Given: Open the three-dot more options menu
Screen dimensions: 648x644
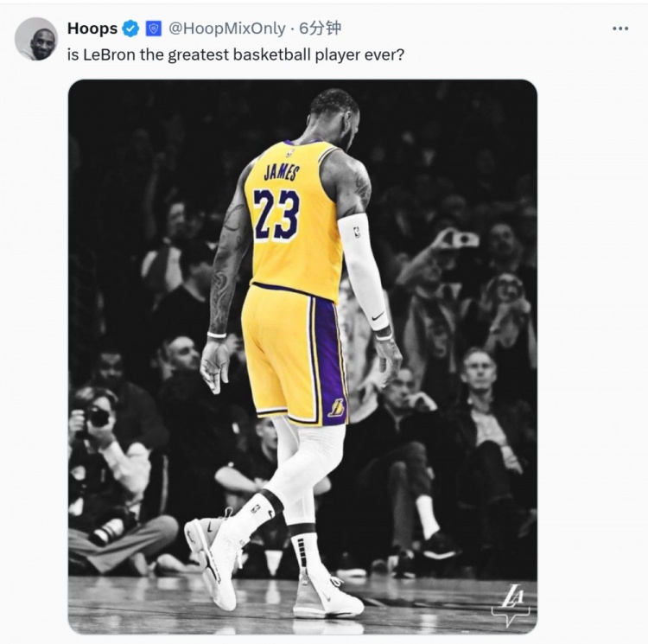Looking at the screenshot, I should point(620,29).
